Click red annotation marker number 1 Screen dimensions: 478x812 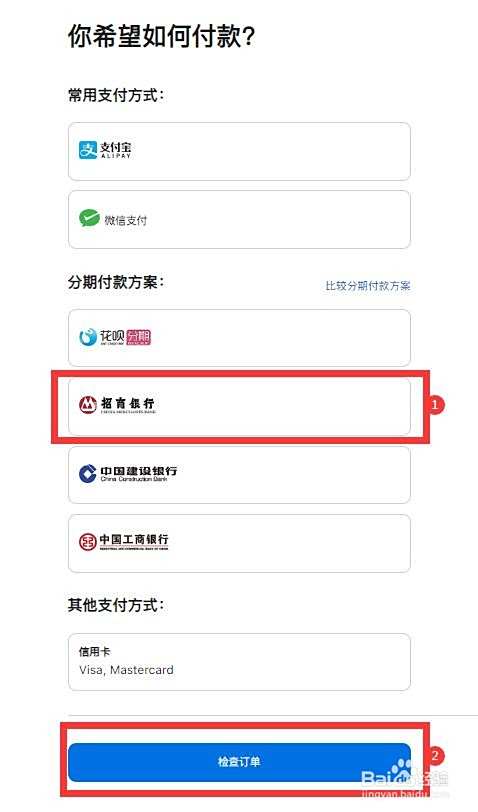point(434,404)
